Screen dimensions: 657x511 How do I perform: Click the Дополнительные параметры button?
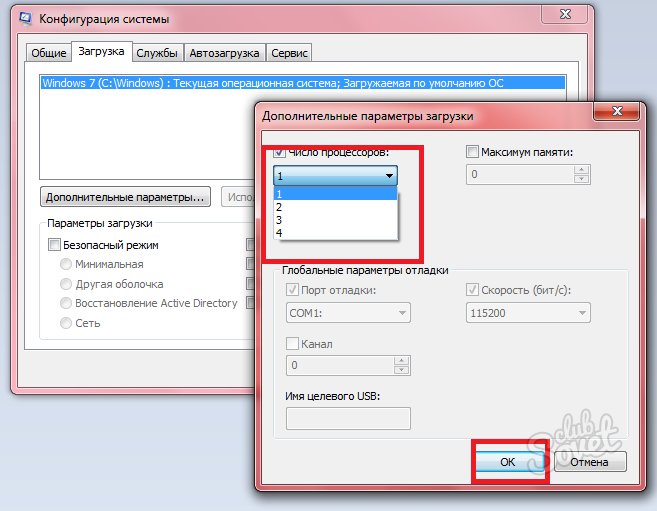(126, 196)
